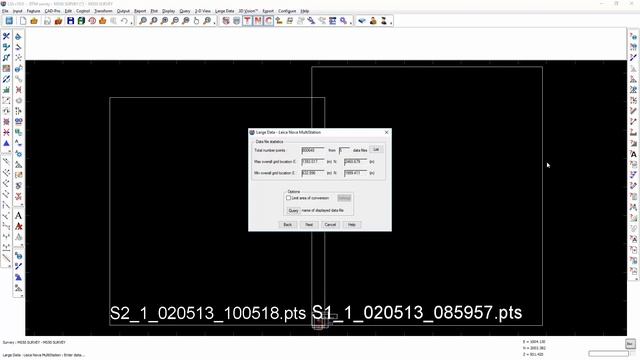Click the small button at bottom-right corner
Viewport: 640px width, 360px height.
click(630, 344)
